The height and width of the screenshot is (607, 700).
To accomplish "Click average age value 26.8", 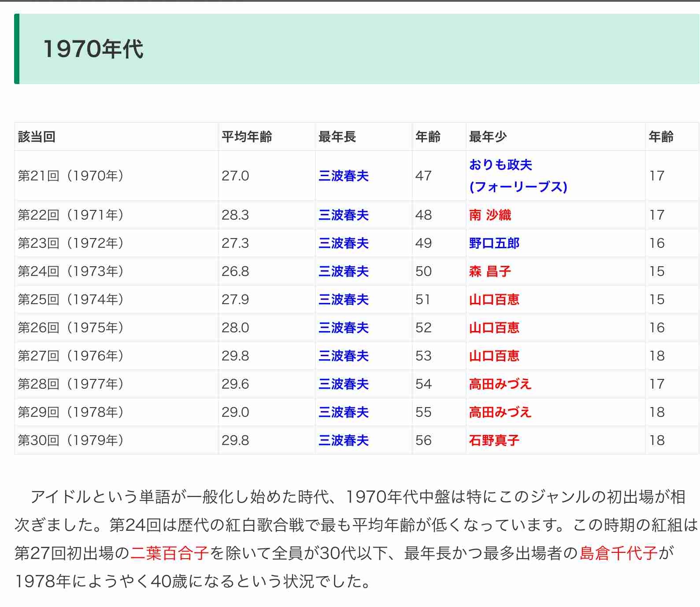I will coord(235,272).
